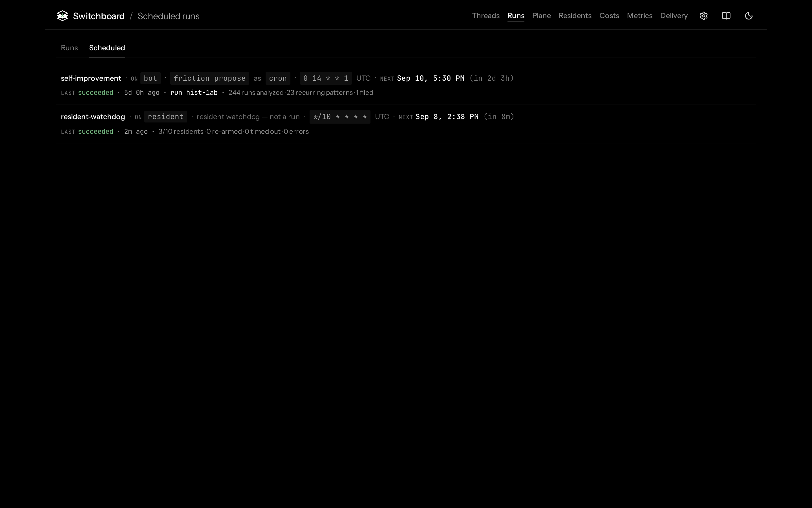Open run hist-1ab link
The width and height of the screenshot is (812, 508).
(194, 92)
